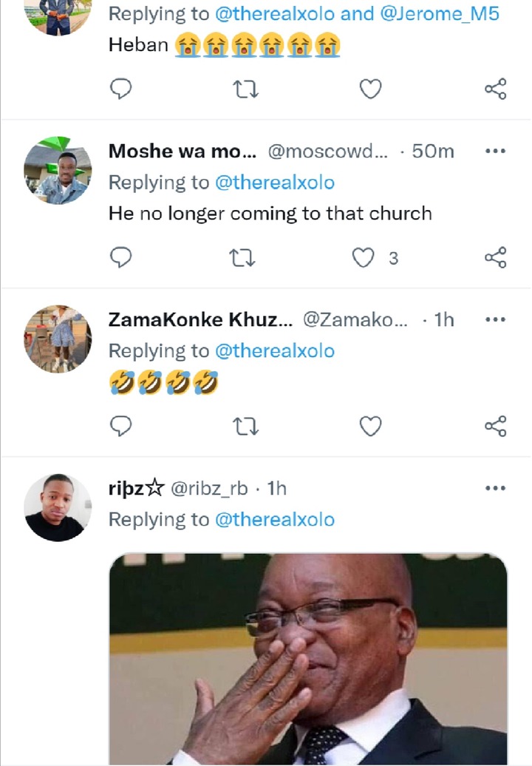This screenshot has height=766, width=532.
Task: Share the 'Heban' tweet
Action: pos(495,89)
